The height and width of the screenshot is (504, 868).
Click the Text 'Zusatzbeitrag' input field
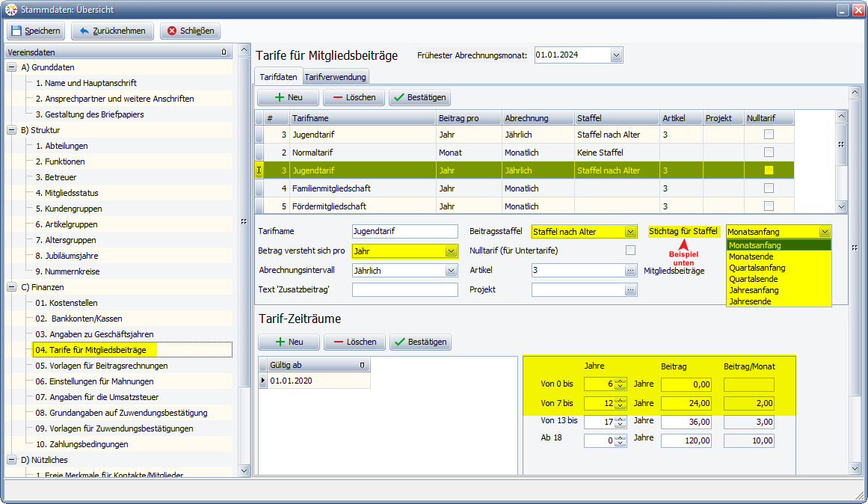tap(404, 289)
